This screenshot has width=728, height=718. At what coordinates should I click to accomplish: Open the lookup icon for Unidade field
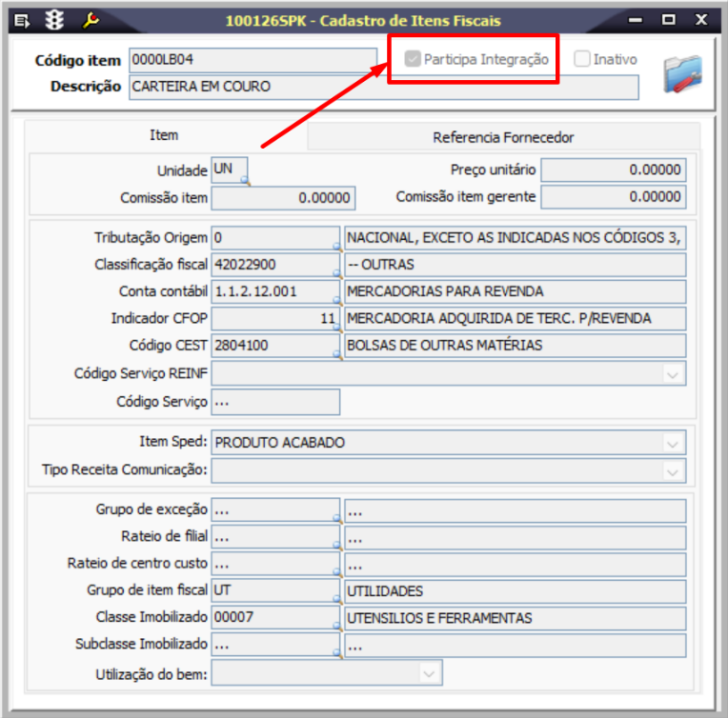point(246,180)
